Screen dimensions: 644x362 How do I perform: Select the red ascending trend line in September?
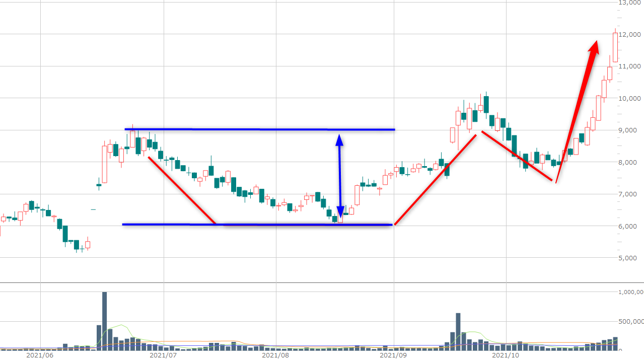click(x=436, y=180)
